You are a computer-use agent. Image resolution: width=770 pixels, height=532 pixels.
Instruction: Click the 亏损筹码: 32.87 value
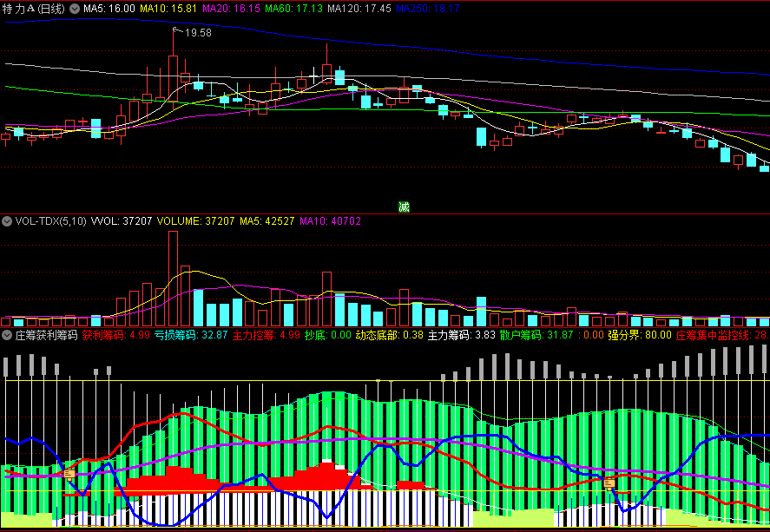pos(191,335)
